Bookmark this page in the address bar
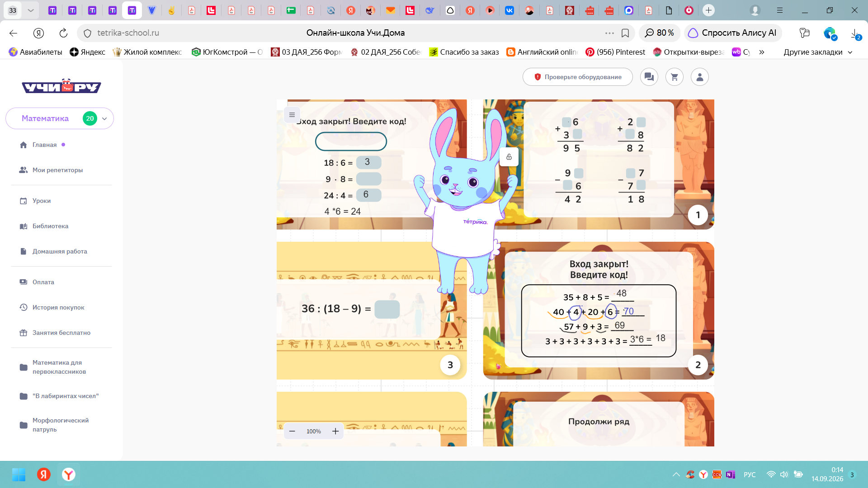This screenshot has height=488, width=868. point(625,33)
